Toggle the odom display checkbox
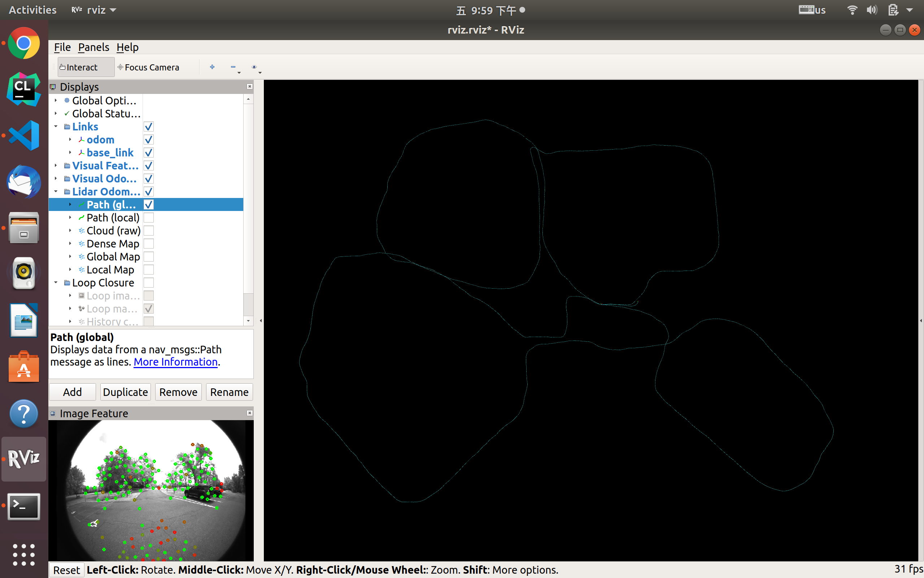 [x=149, y=139]
